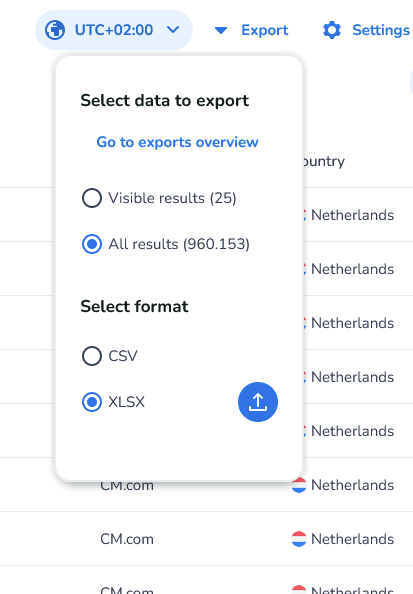This screenshot has height=594, width=413.
Task: Expand the timezone chevron arrow
Action: [x=173, y=30]
